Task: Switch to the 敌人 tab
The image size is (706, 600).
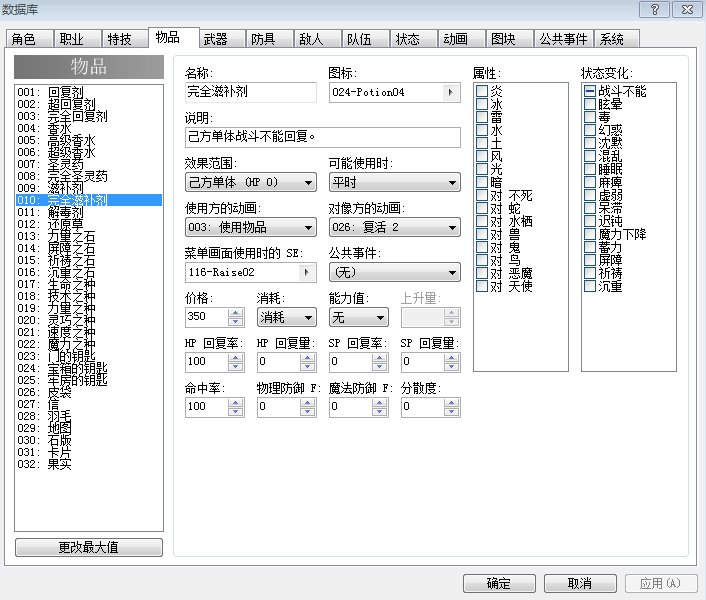Action: (x=318, y=39)
